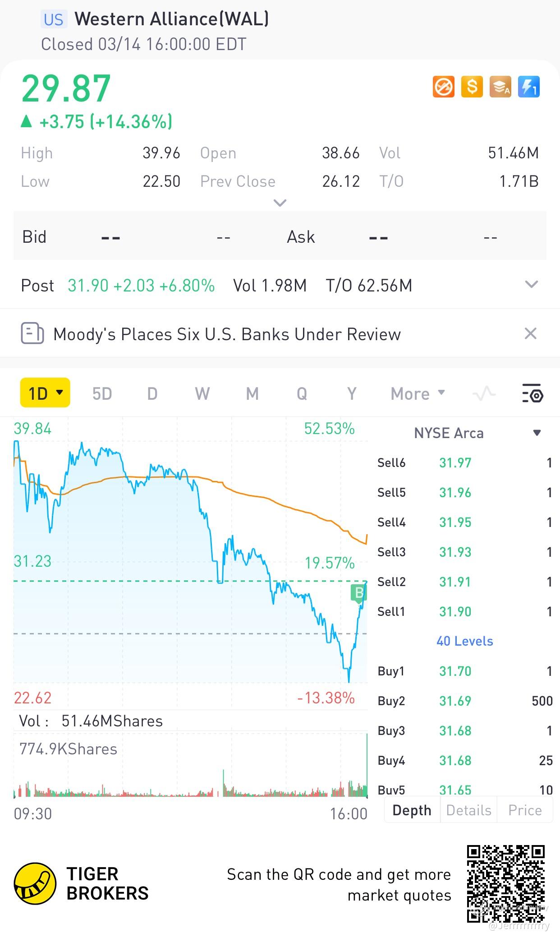Switch to the Price tab

[525, 810]
